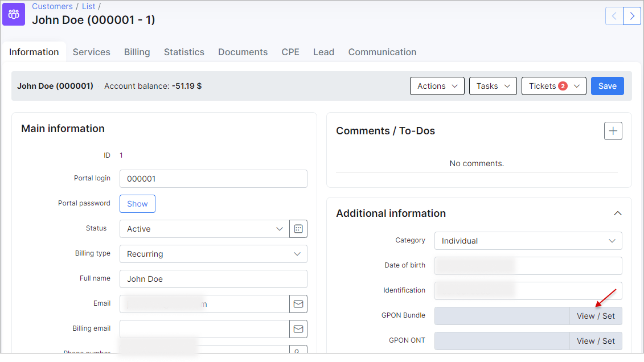The width and height of the screenshot is (644, 362).
Task: Click View / Set for GPON Bundle
Action: click(596, 316)
